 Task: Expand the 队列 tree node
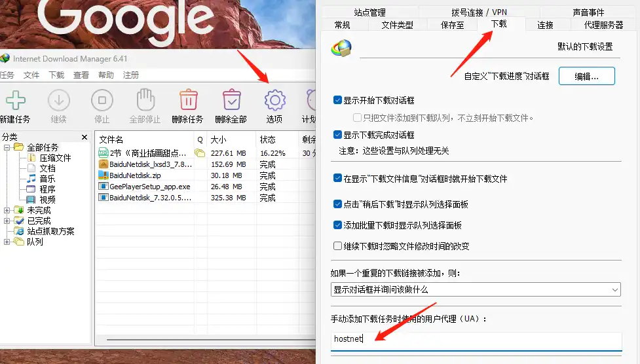(x=7, y=242)
